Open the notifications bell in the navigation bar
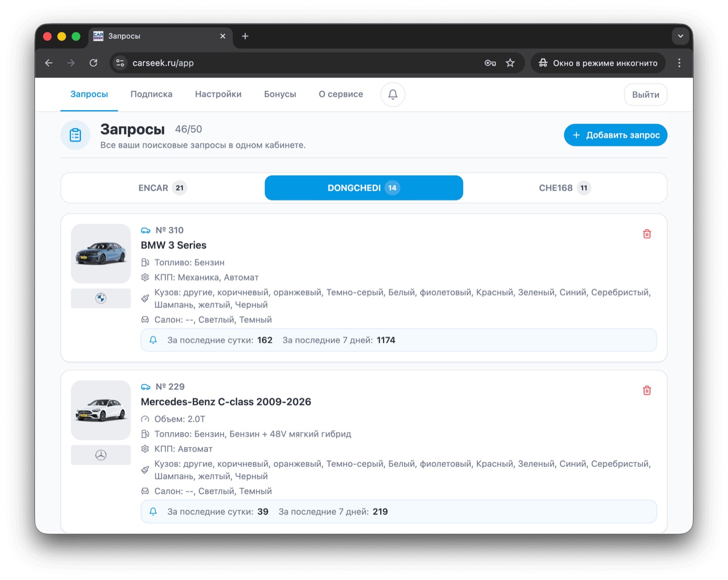 coord(393,94)
